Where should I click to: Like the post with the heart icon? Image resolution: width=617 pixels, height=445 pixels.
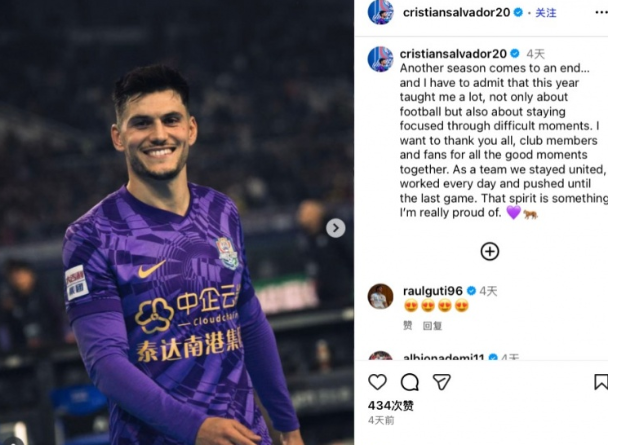coord(377,382)
